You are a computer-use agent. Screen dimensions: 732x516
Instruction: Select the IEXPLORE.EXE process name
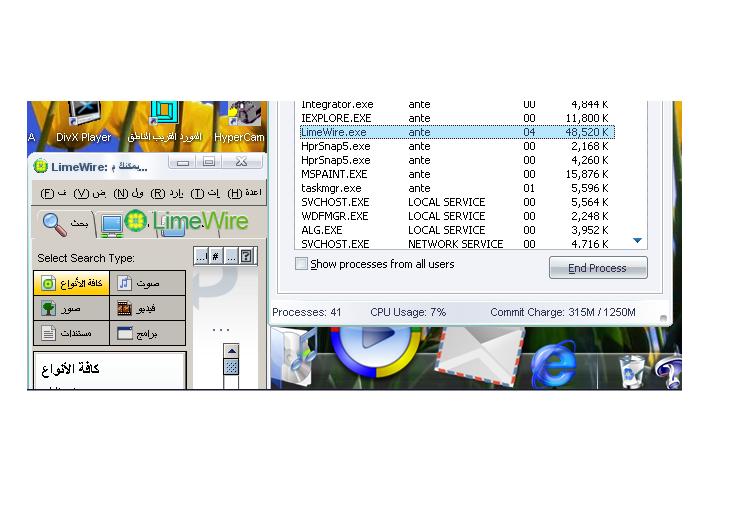coord(336,118)
